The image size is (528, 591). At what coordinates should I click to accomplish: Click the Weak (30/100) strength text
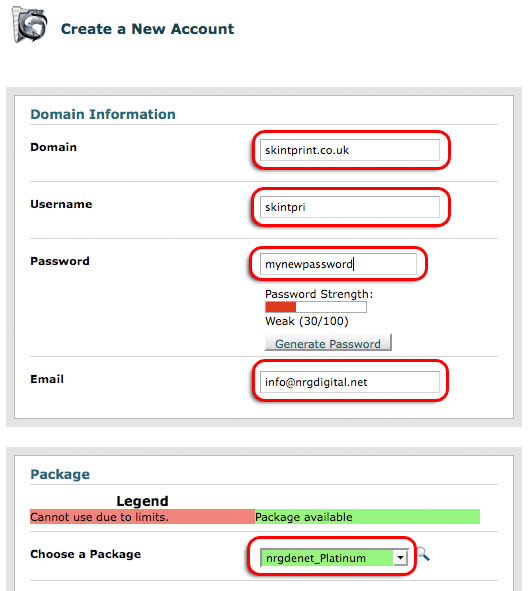click(x=307, y=321)
